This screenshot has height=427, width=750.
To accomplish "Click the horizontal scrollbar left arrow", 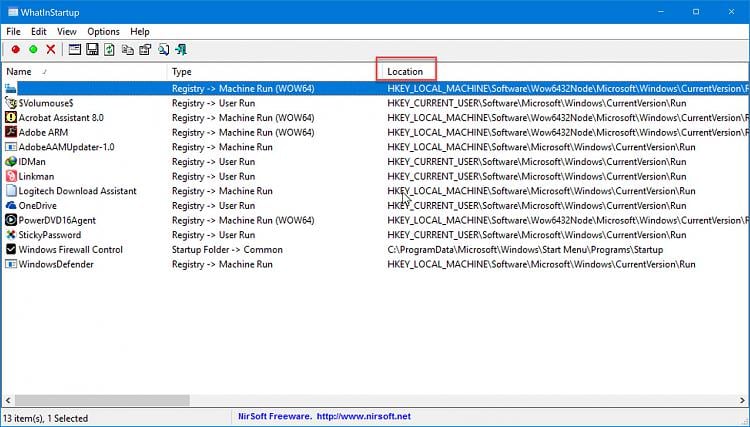I will pyautogui.click(x=8, y=400).
